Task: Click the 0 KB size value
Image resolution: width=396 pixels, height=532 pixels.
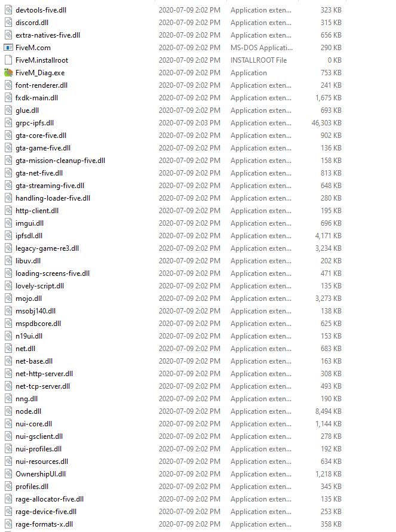Action: 334,60
